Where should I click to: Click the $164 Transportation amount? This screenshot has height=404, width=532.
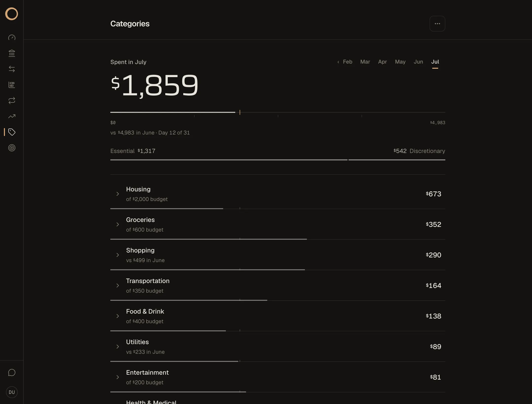point(433,286)
